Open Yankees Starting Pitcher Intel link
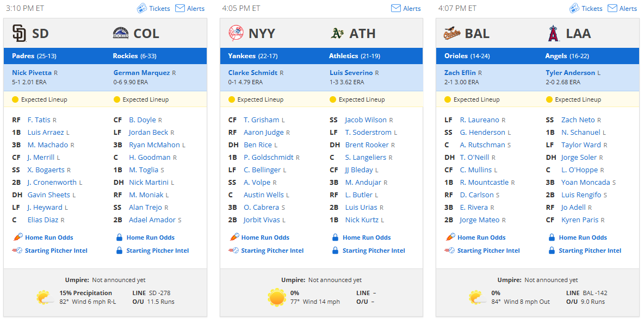 pos(273,251)
